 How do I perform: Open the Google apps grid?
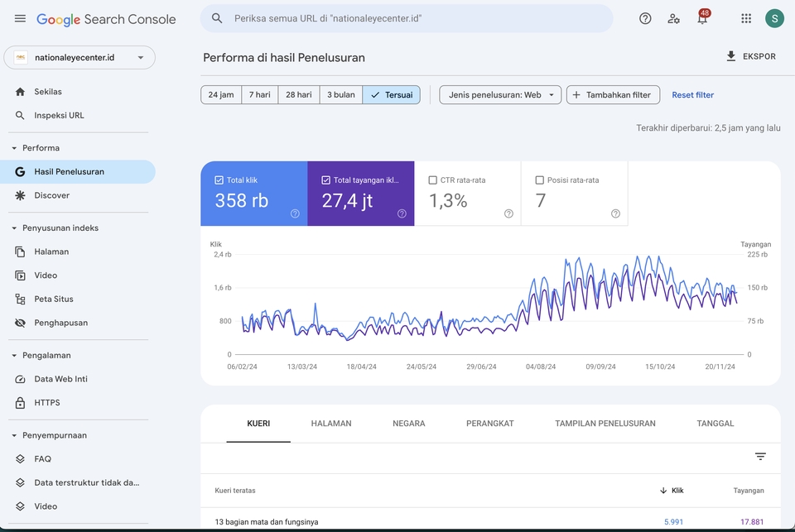point(746,18)
